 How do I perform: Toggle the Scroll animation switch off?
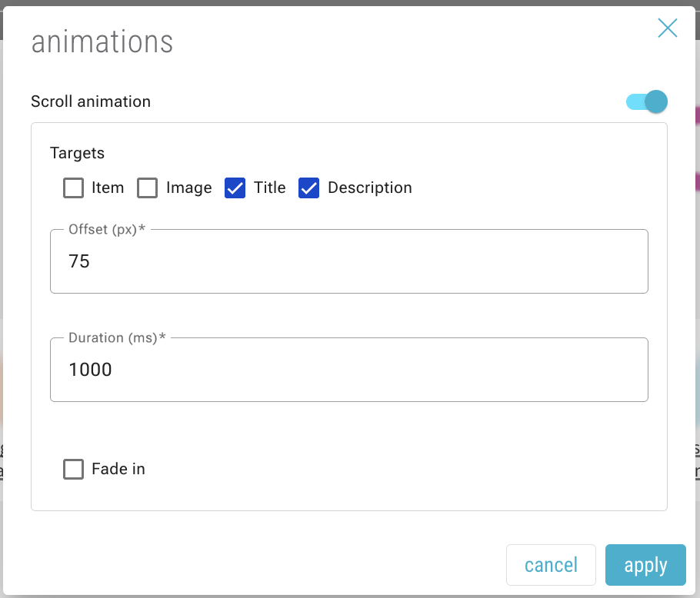[647, 101]
